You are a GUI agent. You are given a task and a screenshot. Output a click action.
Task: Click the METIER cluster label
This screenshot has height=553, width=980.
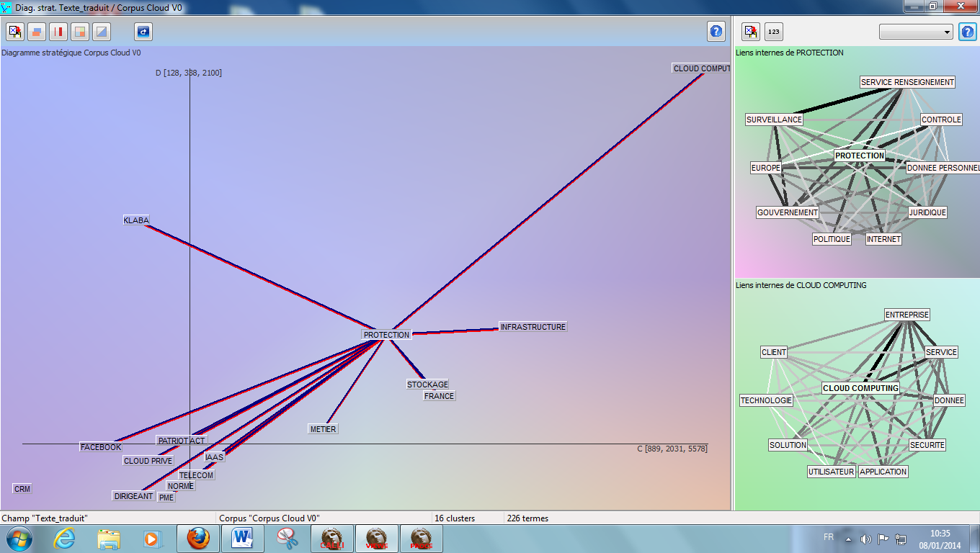[323, 429]
